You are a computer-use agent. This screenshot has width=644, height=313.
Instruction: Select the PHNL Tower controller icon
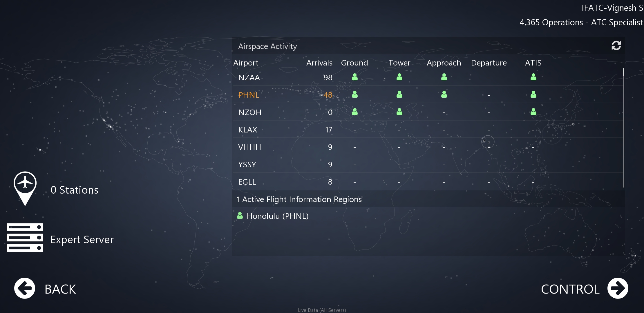pos(399,94)
